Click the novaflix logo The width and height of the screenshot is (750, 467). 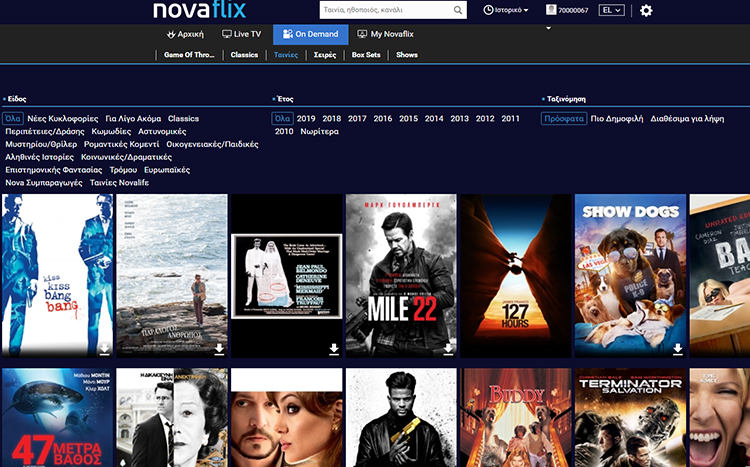(199, 10)
